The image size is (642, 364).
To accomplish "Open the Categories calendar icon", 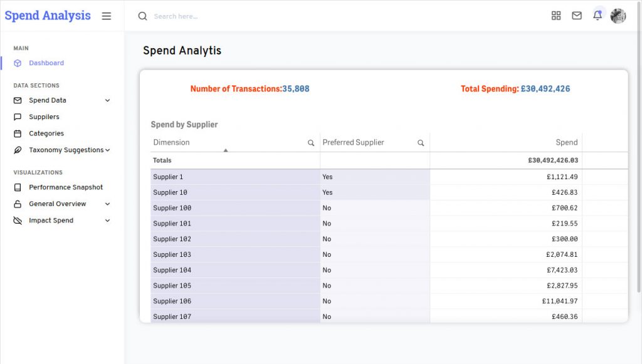I will pyautogui.click(x=17, y=133).
